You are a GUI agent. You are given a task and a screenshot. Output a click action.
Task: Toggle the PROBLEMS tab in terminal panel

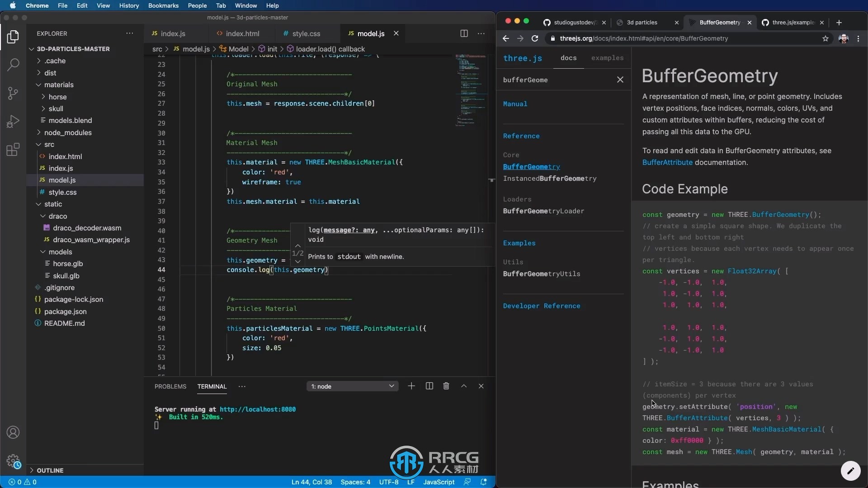170,386
